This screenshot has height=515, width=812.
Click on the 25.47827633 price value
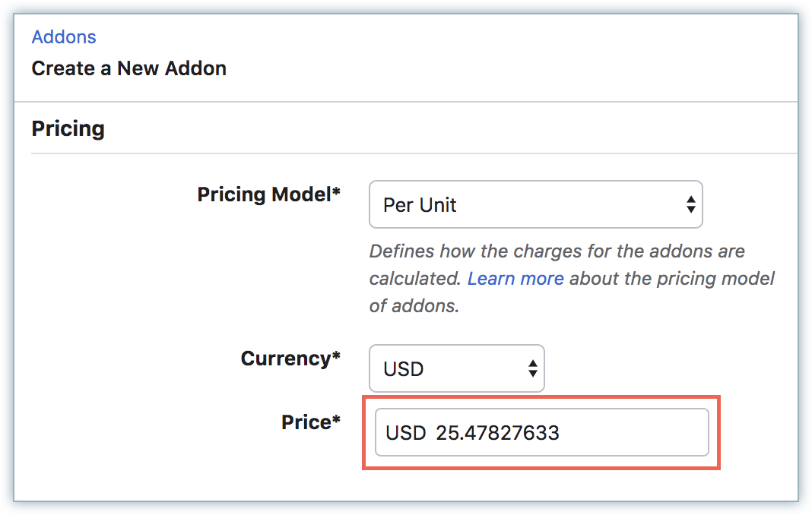click(497, 434)
